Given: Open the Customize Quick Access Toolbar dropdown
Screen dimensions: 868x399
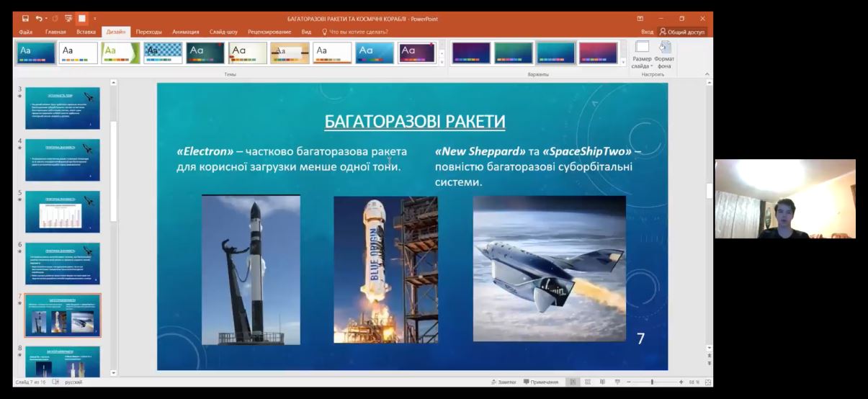Looking at the screenshot, I should click(x=95, y=19).
